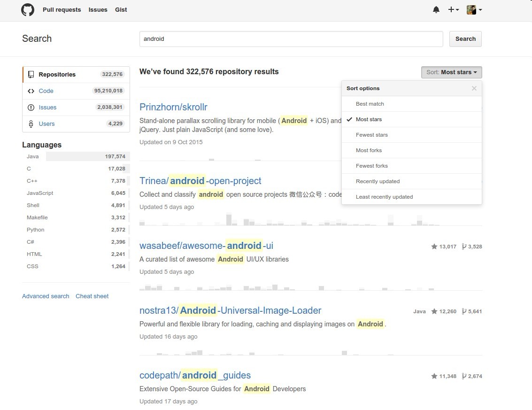532x410 pixels.
Task: Click the 3,528 fork count
Action: pyautogui.click(x=475, y=247)
